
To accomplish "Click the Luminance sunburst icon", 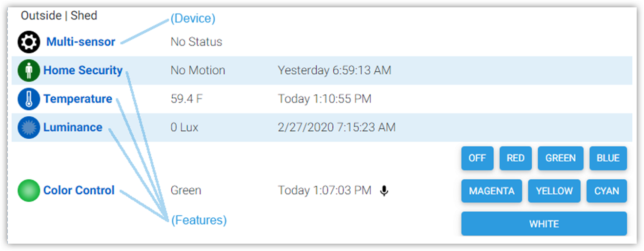I will tap(29, 127).
